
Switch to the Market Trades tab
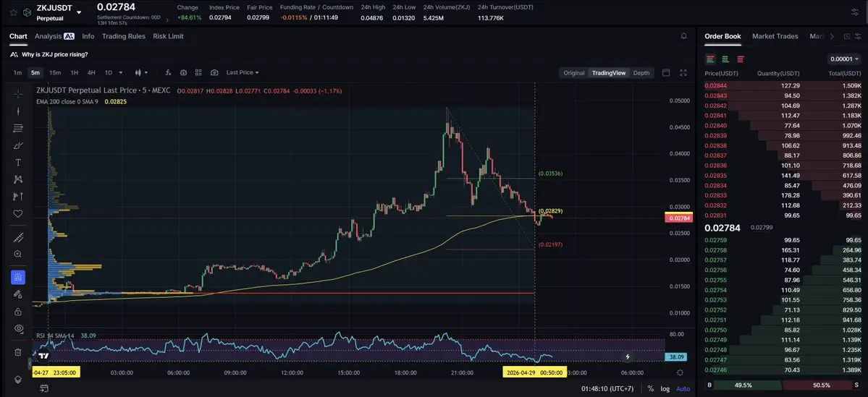[x=775, y=36]
